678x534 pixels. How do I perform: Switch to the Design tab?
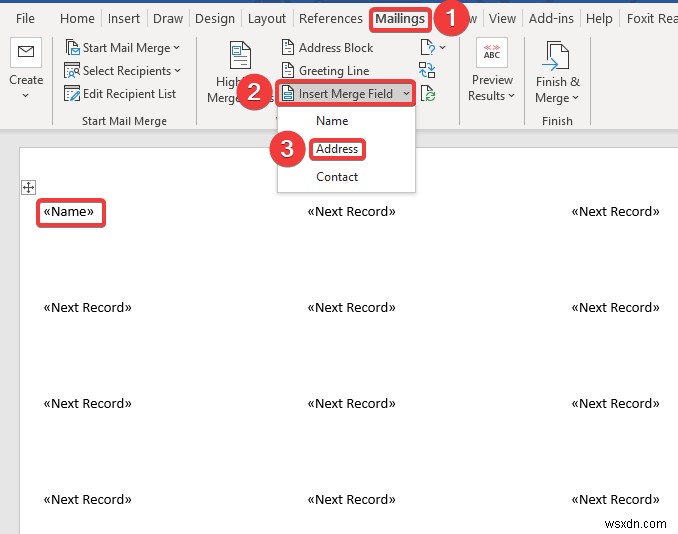(x=215, y=19)
